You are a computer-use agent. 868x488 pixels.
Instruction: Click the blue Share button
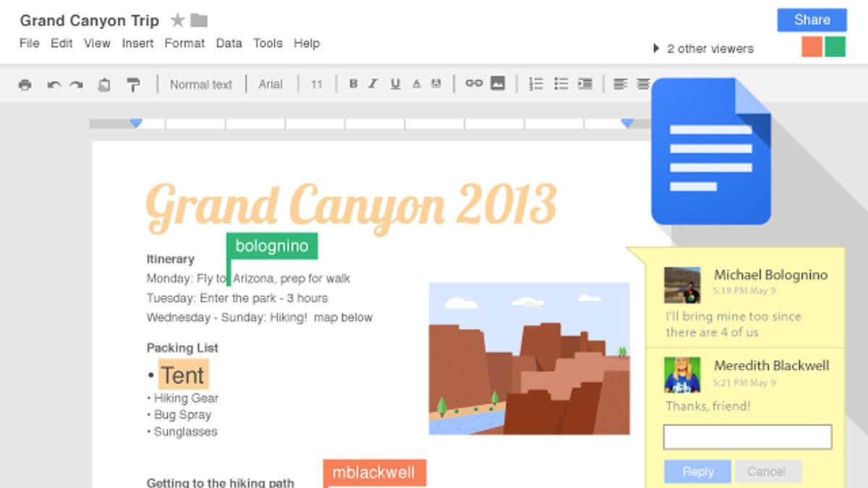click(812, 20)
